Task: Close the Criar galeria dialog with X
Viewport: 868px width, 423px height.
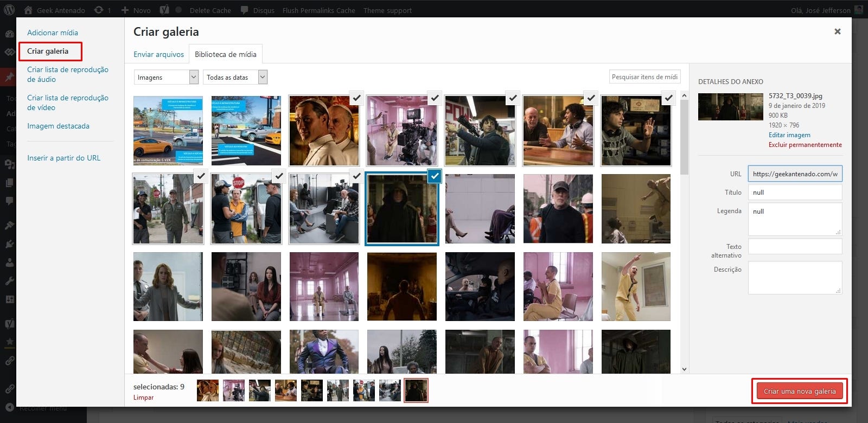Action: point(838,31)
